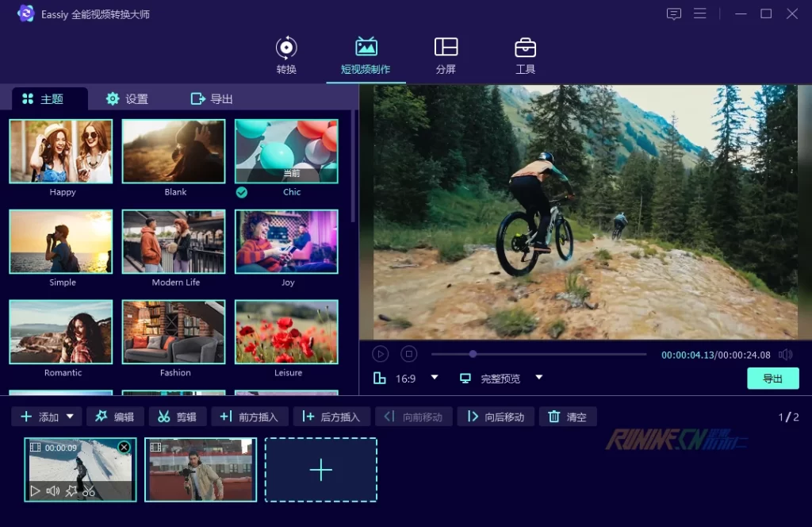
Task: Click the 清空 clear button
Action: point(568,417)
